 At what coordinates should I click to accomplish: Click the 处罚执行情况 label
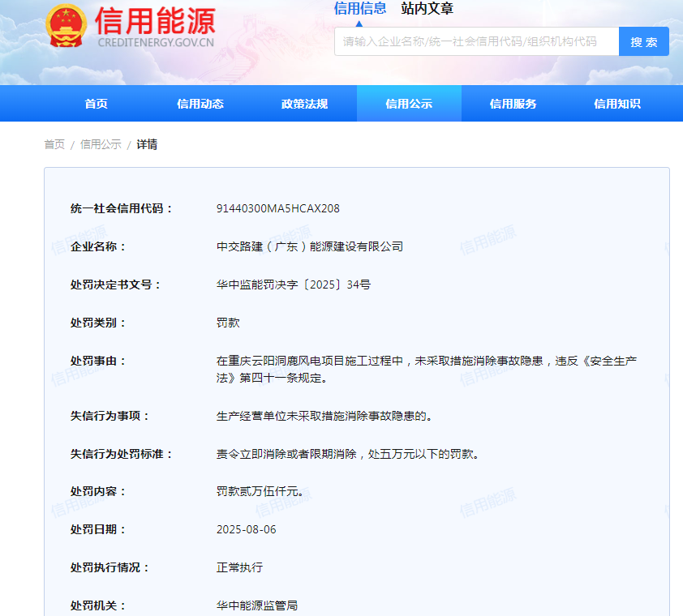click(x=110, y=567)
